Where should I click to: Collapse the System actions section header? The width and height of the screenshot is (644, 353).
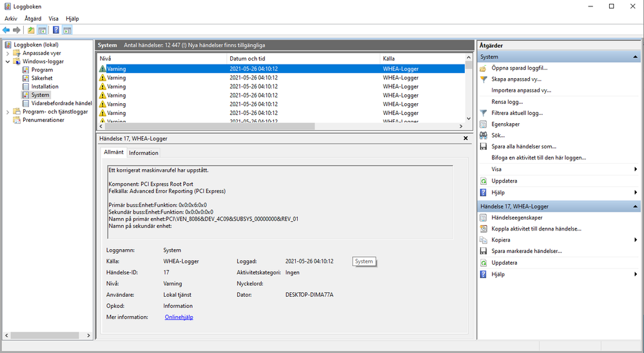click(x=636, y=57)
